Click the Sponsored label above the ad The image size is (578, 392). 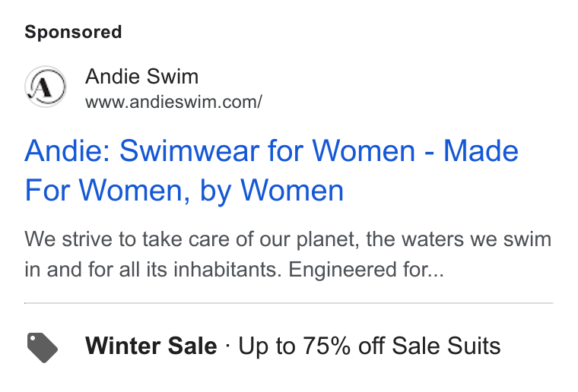[73, 32]
